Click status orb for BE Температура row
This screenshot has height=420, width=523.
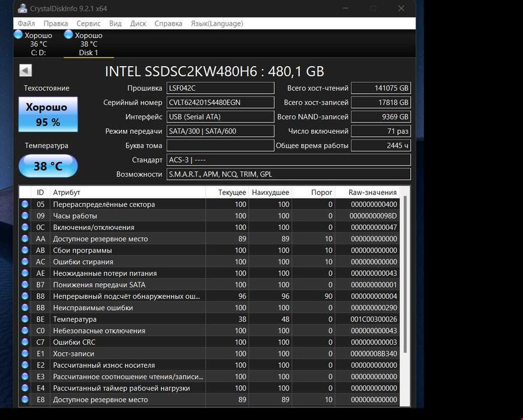click(25, 319)
